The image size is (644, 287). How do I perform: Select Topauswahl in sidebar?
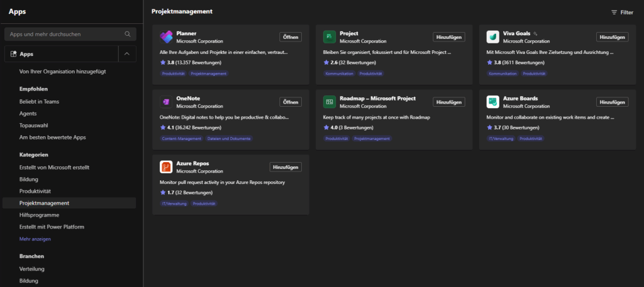tap(33, 126)
